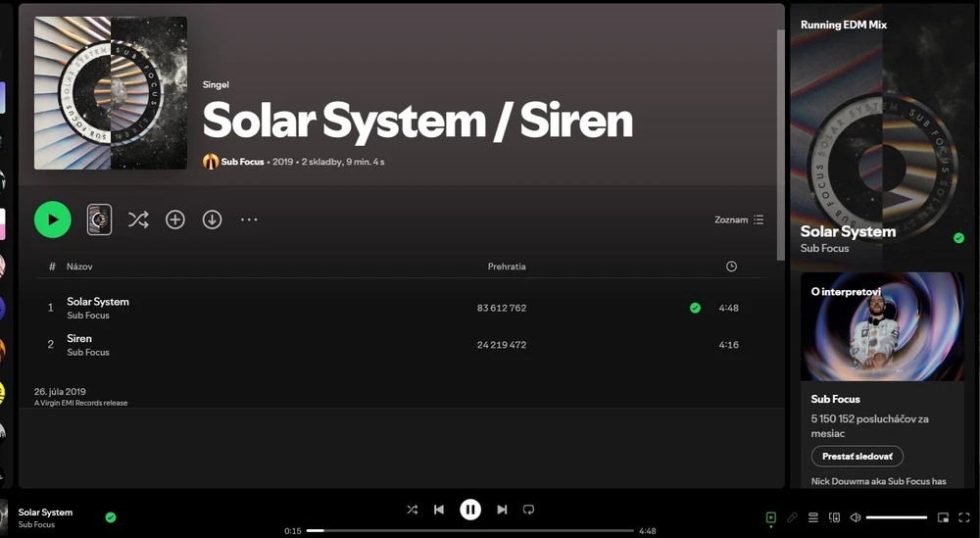
Task: Open more options (three dots) for the single
Action: (249, 220)
